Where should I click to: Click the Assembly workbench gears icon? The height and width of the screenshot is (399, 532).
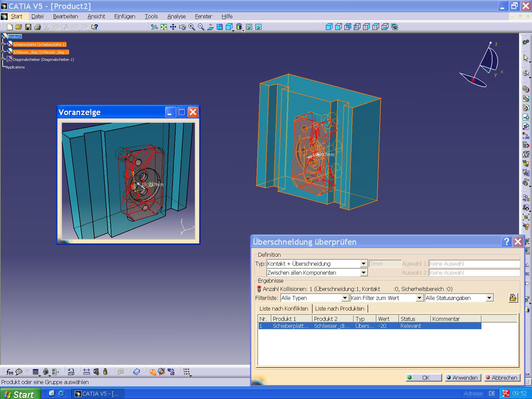[526, 42]
